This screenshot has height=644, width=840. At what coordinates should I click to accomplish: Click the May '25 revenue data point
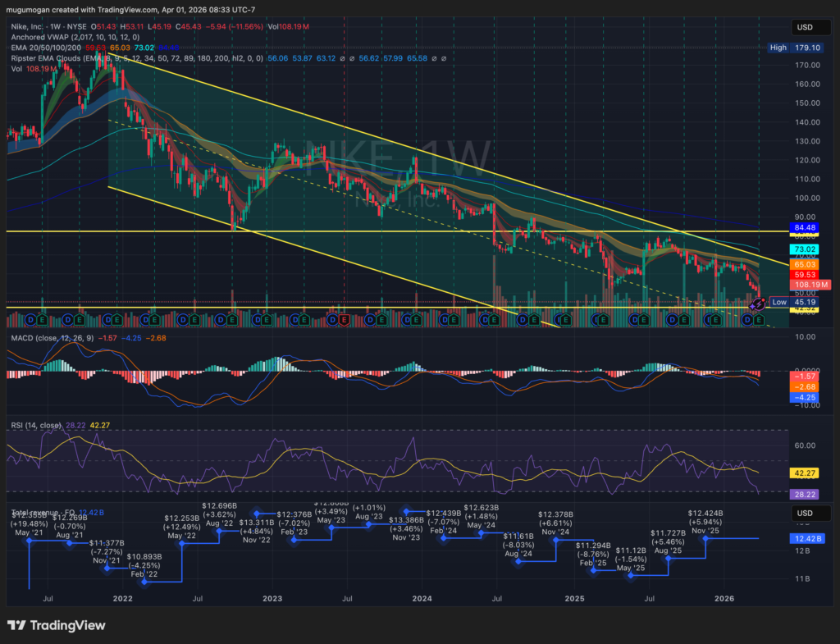(x=631, y=576)
